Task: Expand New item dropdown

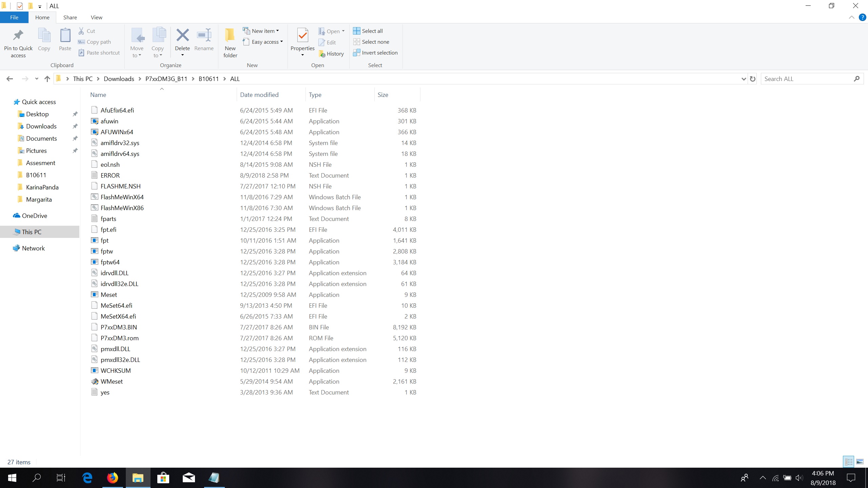Action: point(278,31)
